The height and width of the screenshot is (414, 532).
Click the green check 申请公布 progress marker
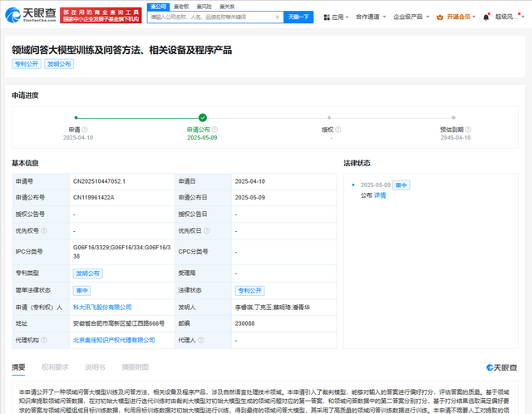tap(203, 118)
